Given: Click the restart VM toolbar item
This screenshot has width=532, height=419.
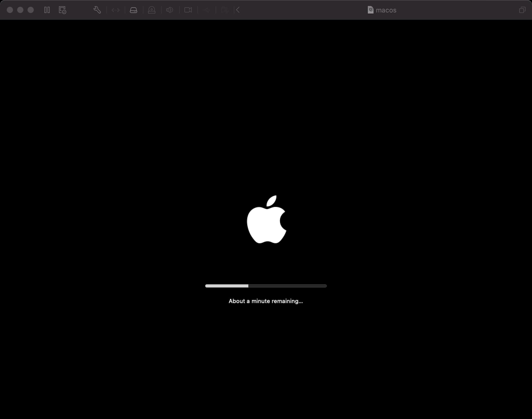Looking at the screenshot, I should point(62,10).
